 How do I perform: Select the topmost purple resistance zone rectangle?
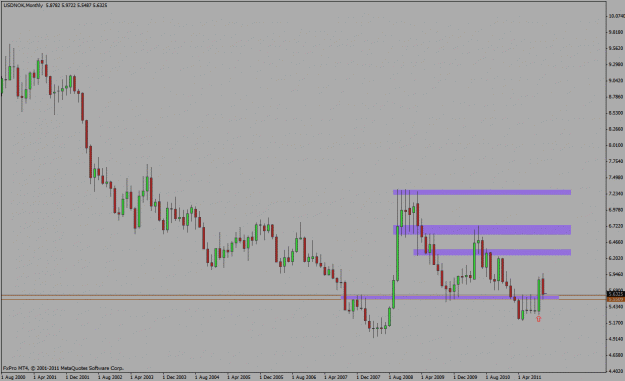pyautogui.click(x=482, y=192)
